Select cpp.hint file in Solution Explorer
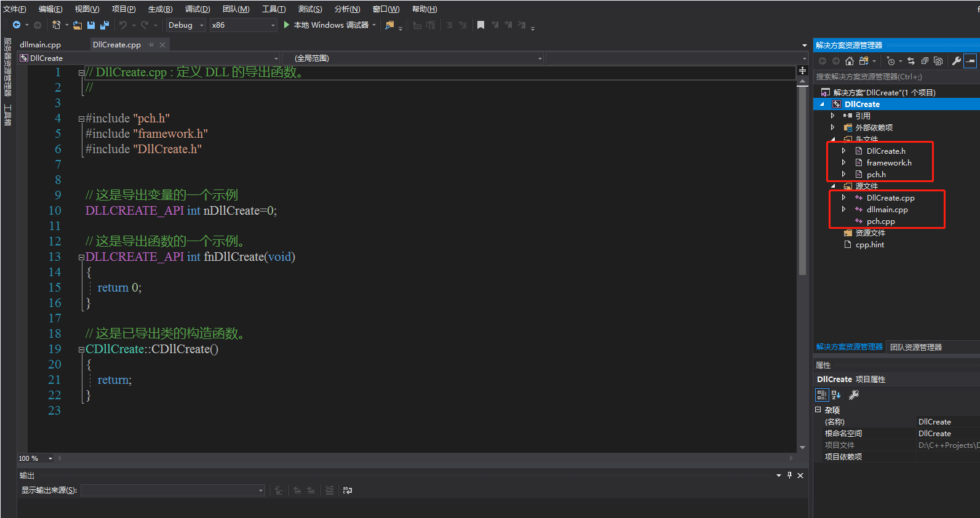This screenshot has height=518, width=980. (869, 245)
